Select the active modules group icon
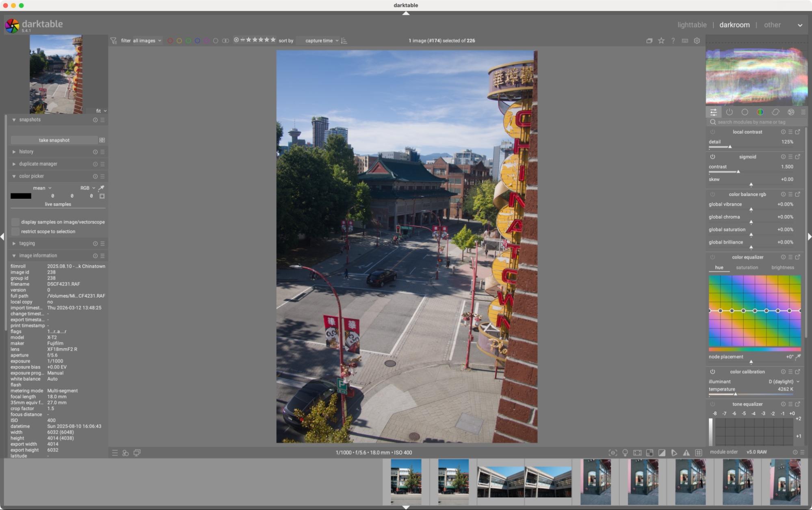This screenshot has width=812, height=510. click(730, 112)
